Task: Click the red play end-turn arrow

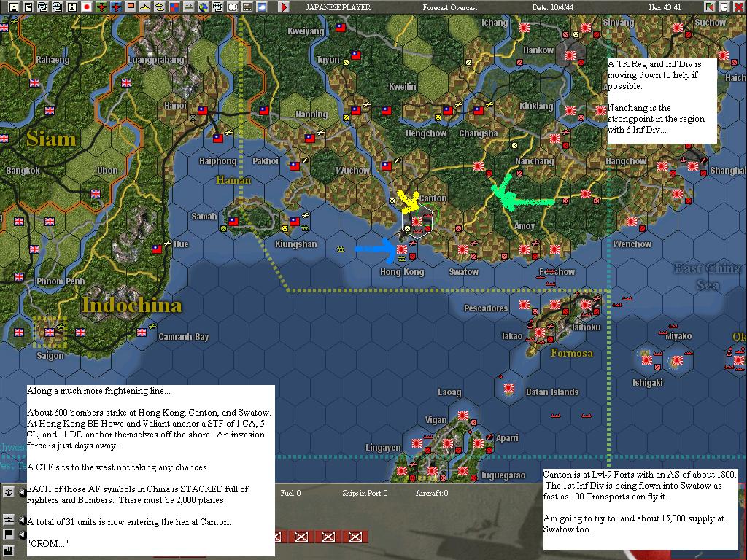Action: tap(284, 7)
